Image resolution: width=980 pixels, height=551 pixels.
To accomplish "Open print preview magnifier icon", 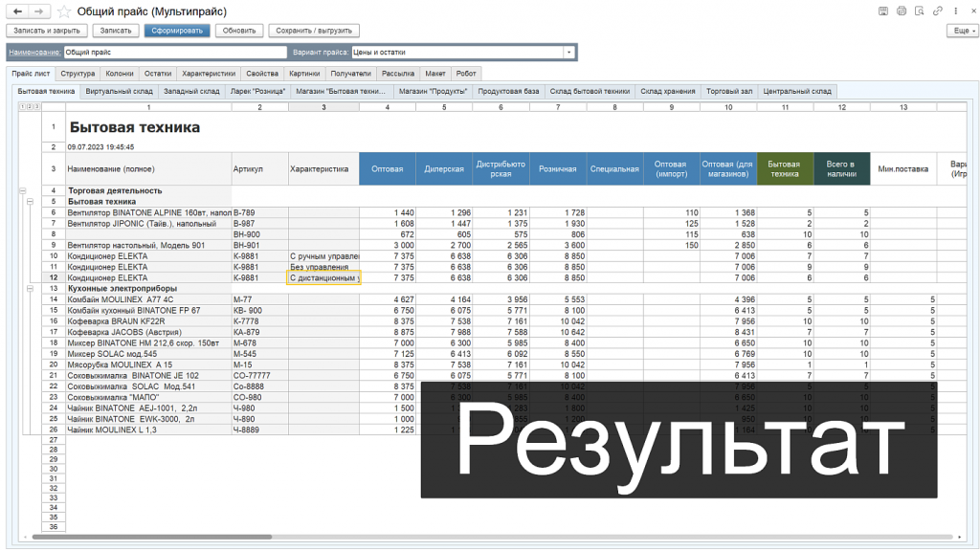I will [x=920, y=11].
